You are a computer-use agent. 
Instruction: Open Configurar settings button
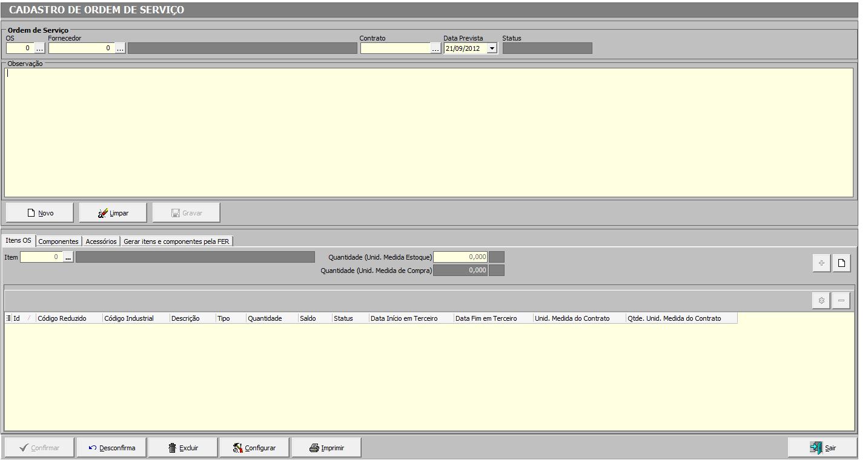[254, 448]
